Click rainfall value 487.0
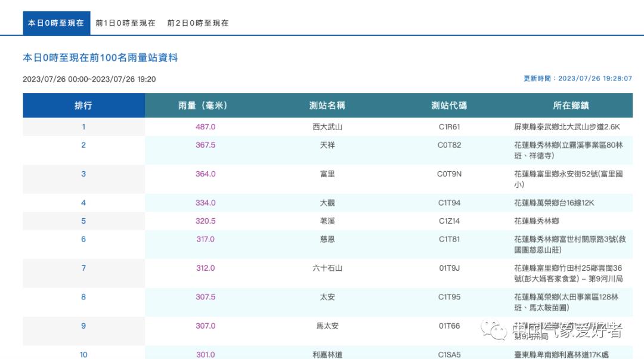Viewport: 644px width, 359px height. click(205, 127)
